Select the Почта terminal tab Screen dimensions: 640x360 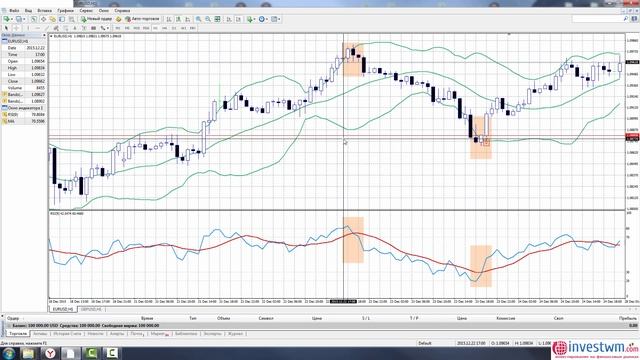click(x=136, y=334)
